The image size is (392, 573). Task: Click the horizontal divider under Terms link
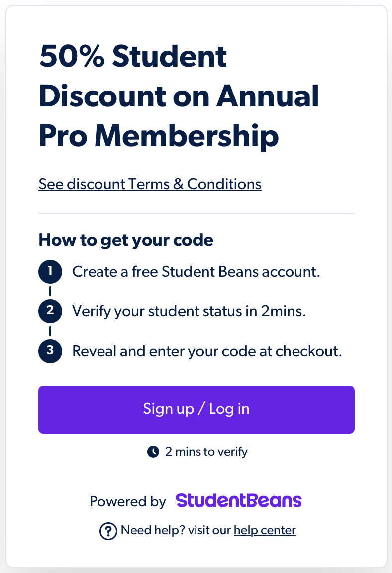[196, 213]
